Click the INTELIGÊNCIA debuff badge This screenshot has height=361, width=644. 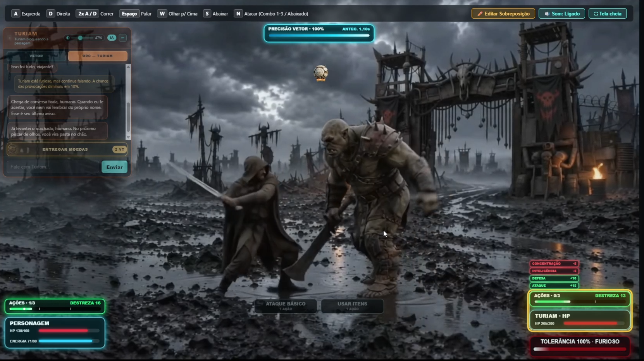coord(554,271)
